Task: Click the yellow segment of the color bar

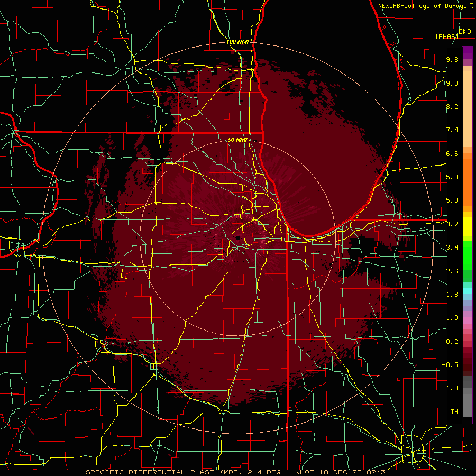Action: click(x=467, y=226)
